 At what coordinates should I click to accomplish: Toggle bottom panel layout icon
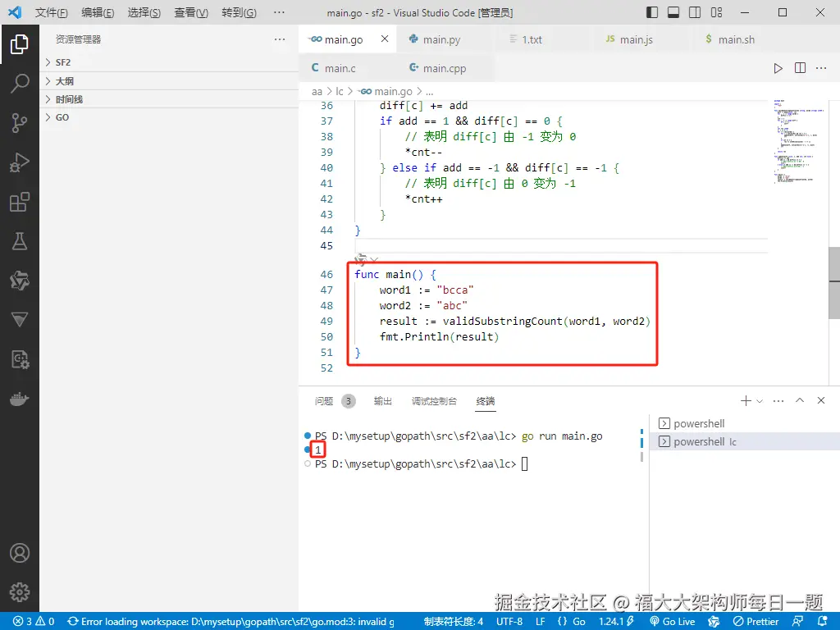pos(673,12)
